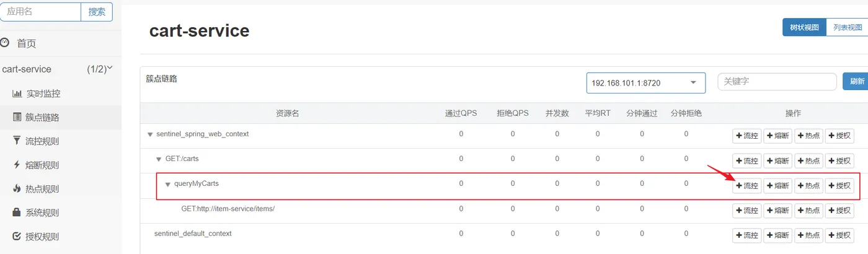Switch to 列表视图 list view
Image resolution: width=868 pixels, height=254 pixels.
point(847,27)
